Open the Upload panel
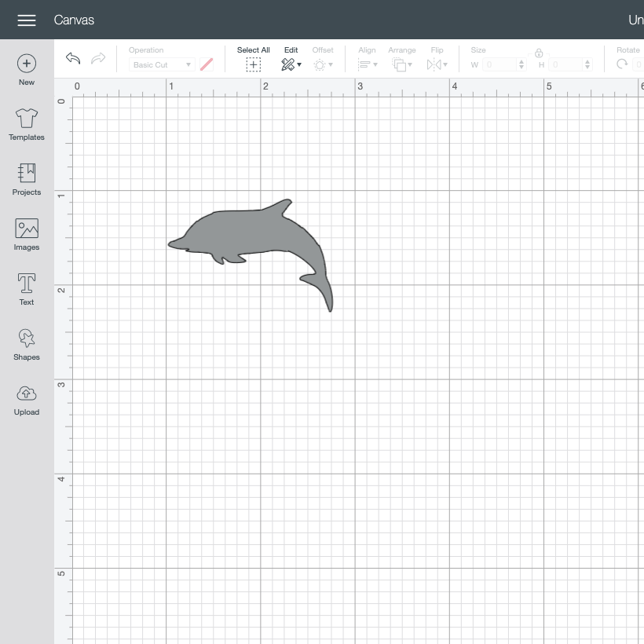This screenshot has width=644, height=644. tap(27, 401)
